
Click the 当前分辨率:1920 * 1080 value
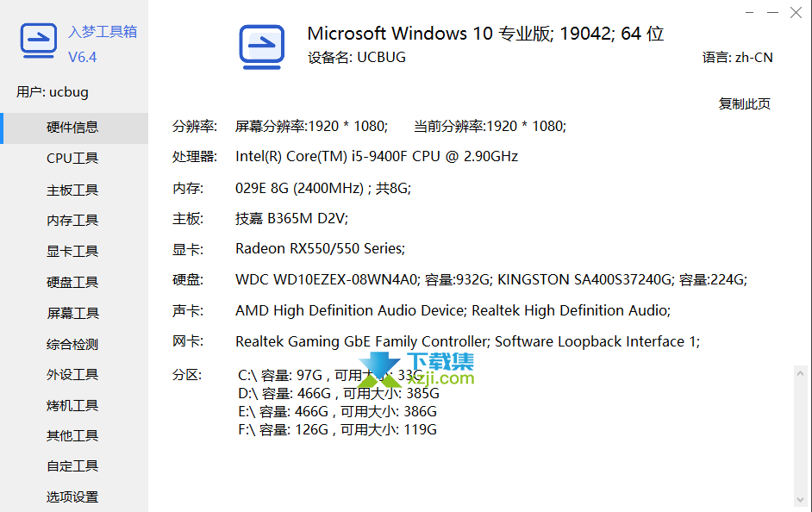(490, 127)
